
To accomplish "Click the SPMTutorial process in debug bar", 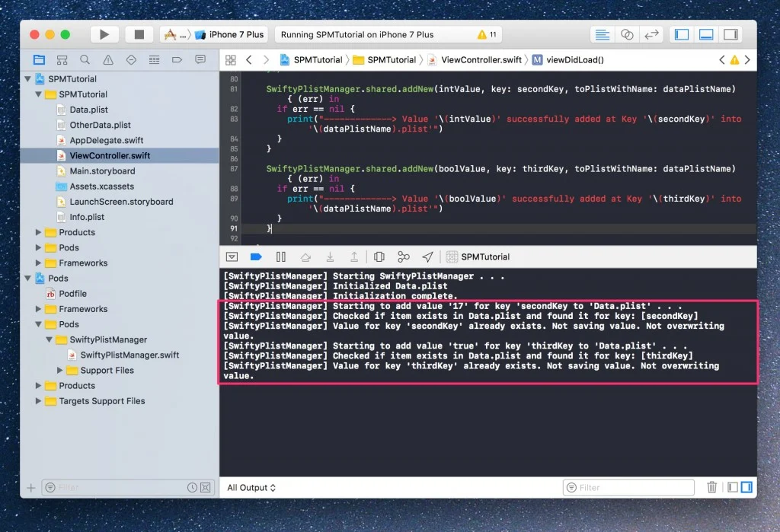I will coord(478,257).
